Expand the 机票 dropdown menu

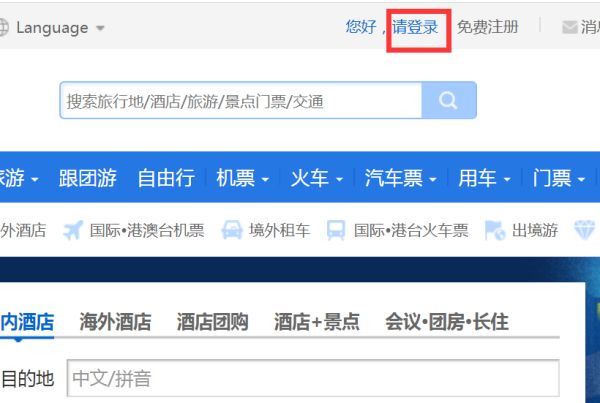click(x=243, y=179)
